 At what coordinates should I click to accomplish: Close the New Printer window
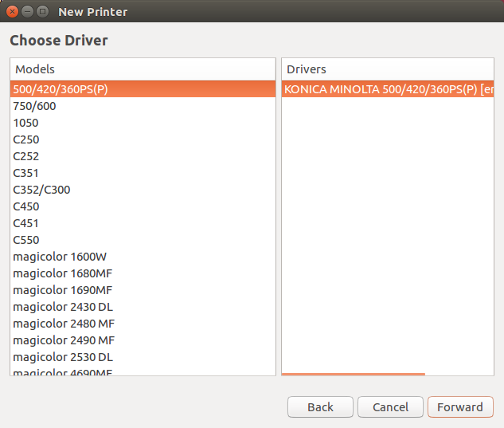[x=12, y=12]
